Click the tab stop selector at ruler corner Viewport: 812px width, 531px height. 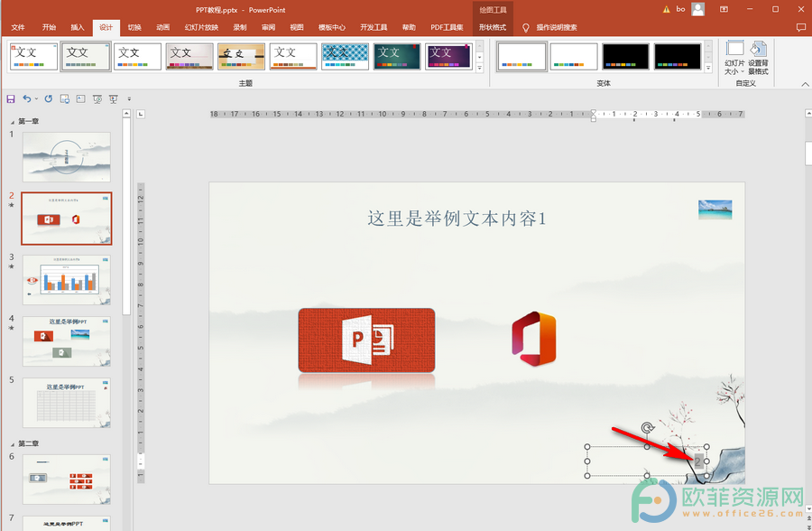(141, 114)
